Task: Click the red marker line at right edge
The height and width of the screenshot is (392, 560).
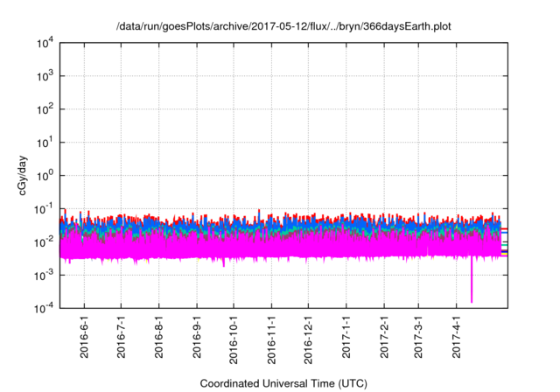Action: [x=504, y=229]
